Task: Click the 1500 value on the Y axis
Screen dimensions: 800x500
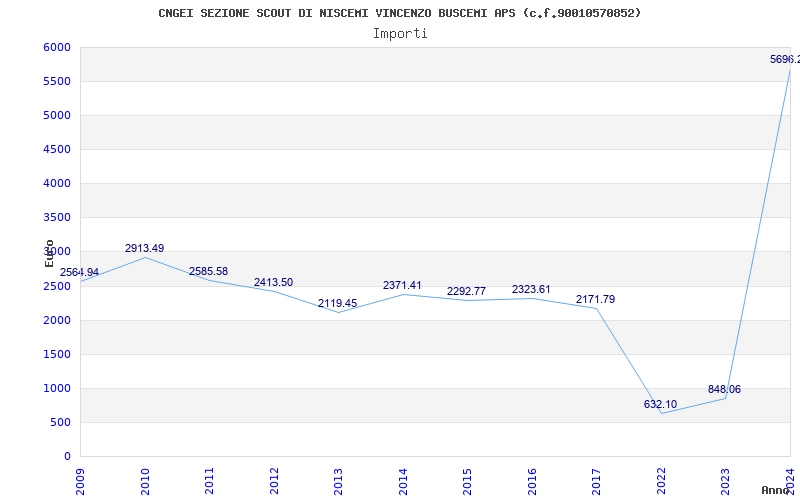Action: (57, 355)
